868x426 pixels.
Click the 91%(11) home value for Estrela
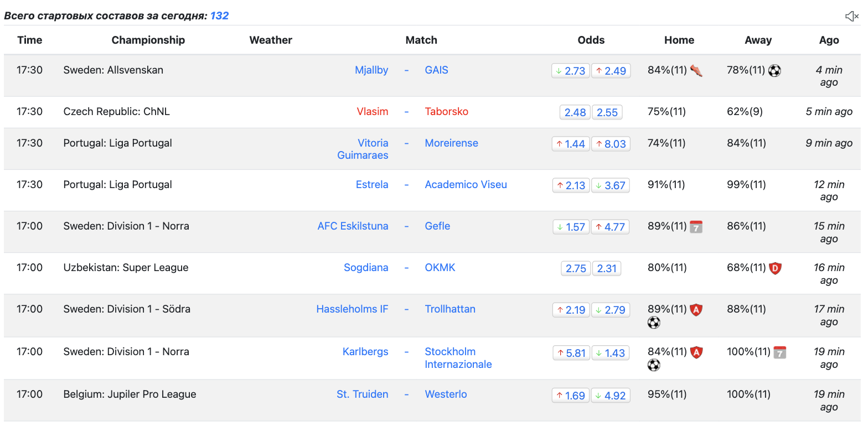click(x=667, y=185)
